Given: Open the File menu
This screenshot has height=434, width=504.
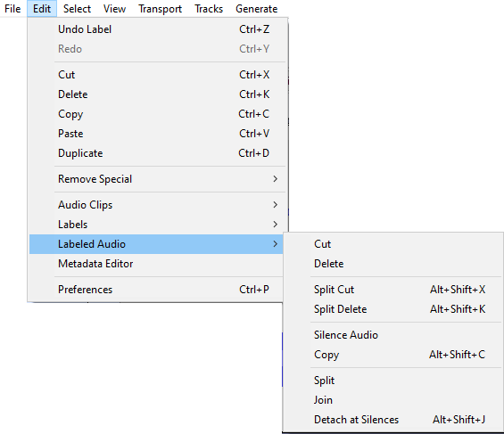Looking at the screenshot, I should coord(12,9).
